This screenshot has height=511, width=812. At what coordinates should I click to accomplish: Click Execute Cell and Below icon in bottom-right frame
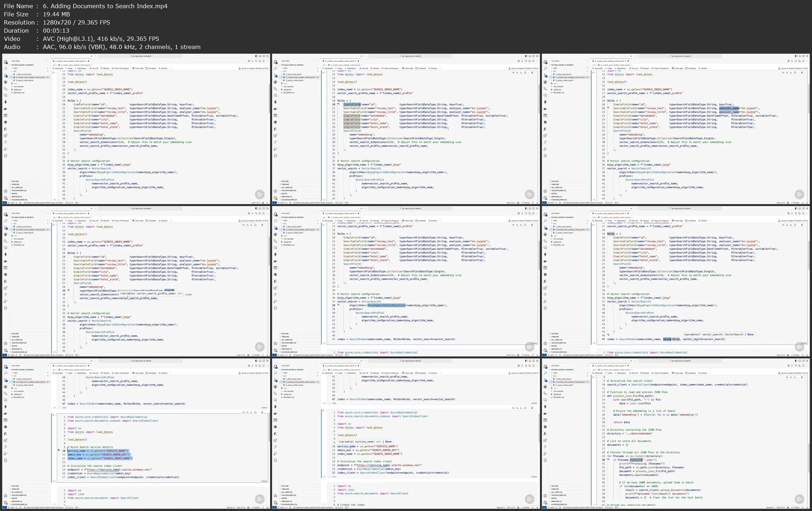tap(795, 377)
